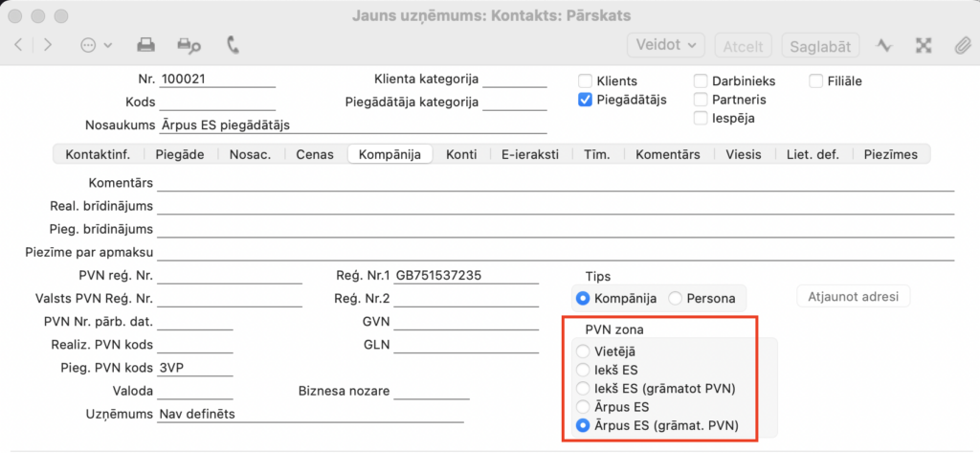Open the activity workflow graph icon
This screenshot has height=453, width=980.
coord(885,45)
